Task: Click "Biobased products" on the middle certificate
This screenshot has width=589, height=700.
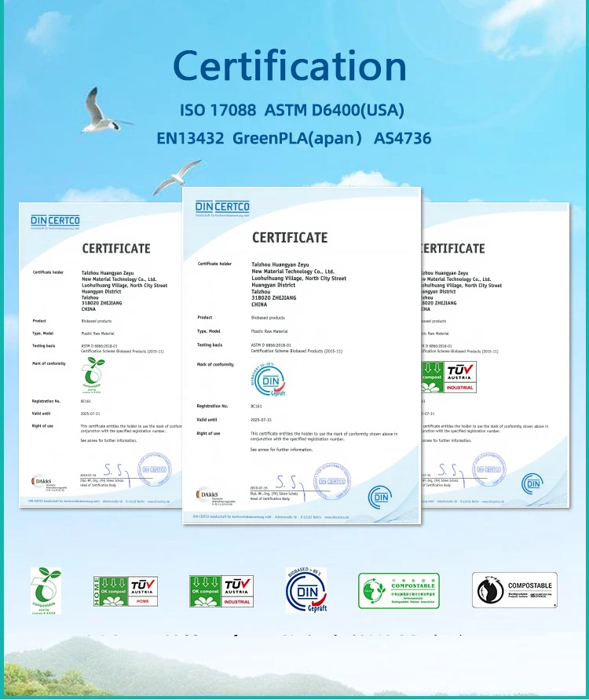Action: tap(268, 318)
